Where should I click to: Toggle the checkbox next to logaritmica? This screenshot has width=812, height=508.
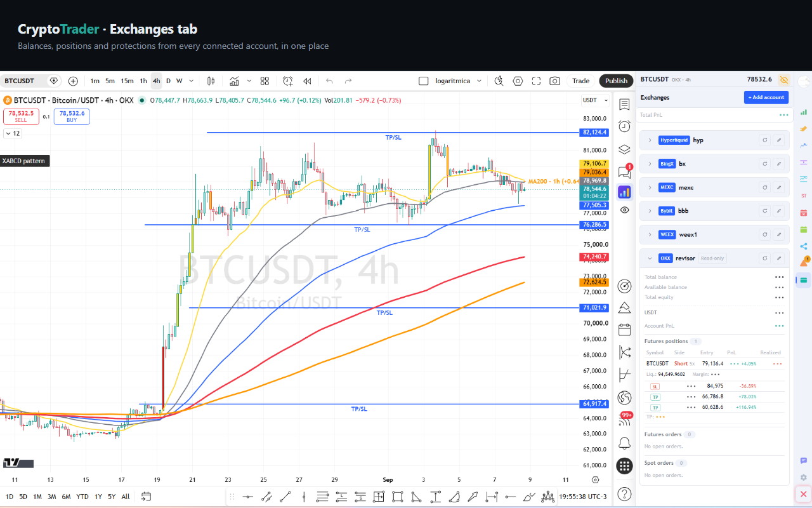point(424,81)
